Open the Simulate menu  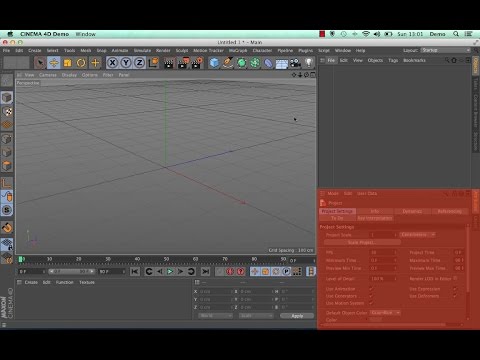pyautogui.click(x=142, y=50)
